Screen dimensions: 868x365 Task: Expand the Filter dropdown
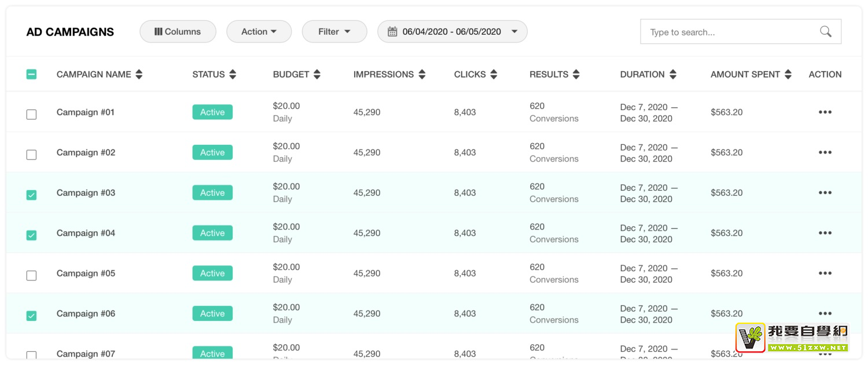coord(334,32)
